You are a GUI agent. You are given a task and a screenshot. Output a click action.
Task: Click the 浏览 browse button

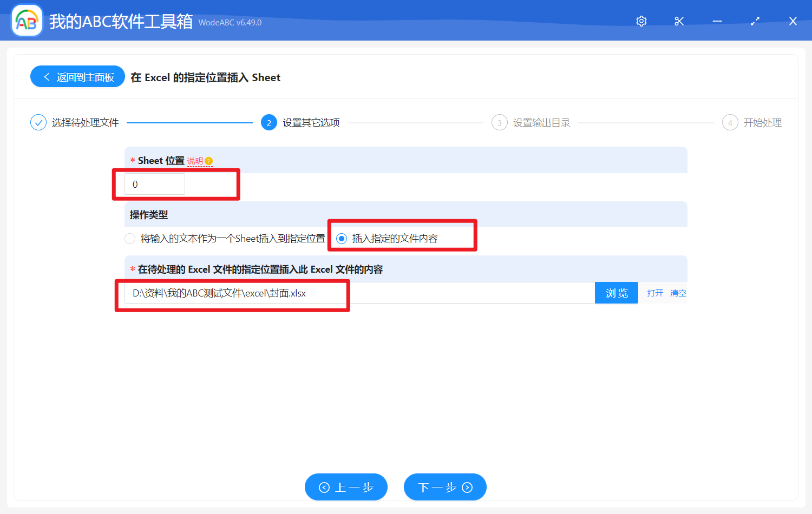coord(616,293)
